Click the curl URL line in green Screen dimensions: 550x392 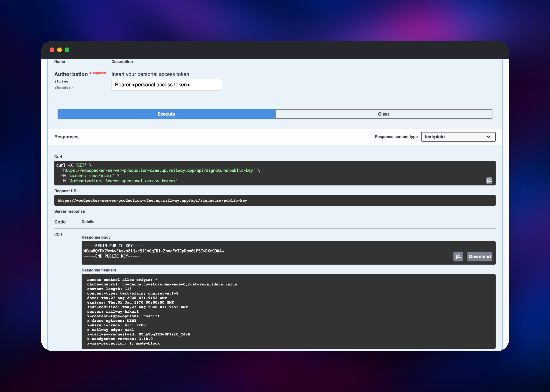[160, 170]
